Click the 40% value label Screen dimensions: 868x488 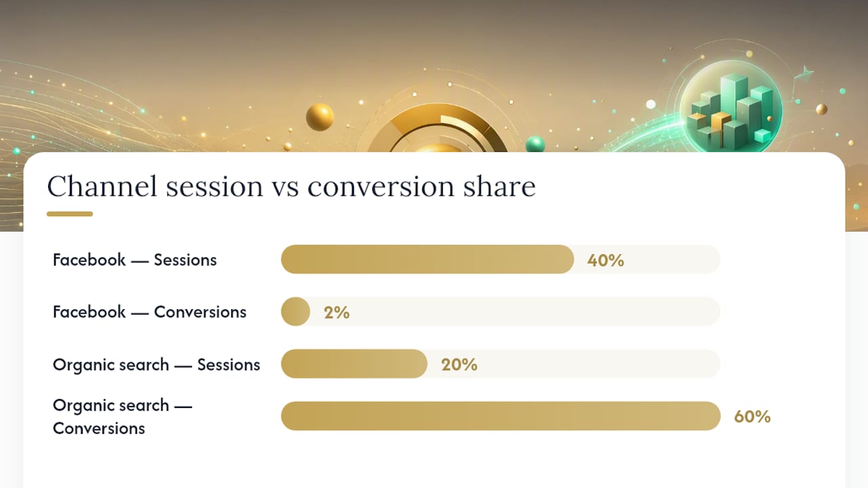[x=606, y=260]
